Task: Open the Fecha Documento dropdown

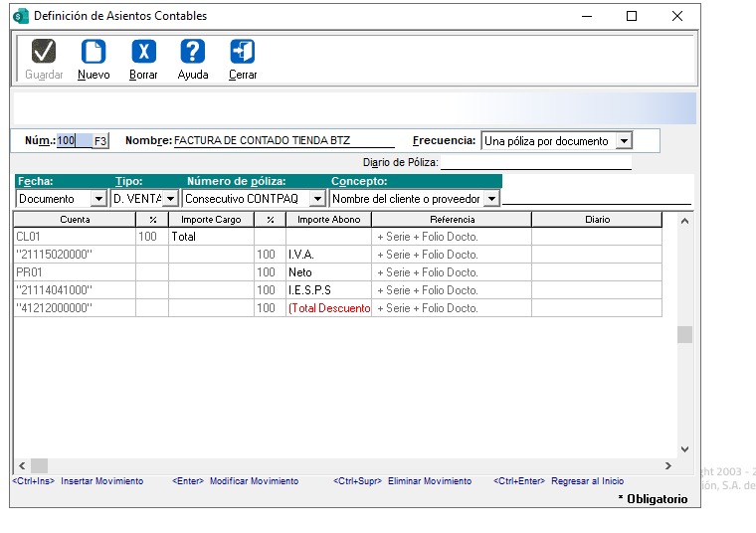Action: pos(97,199)
